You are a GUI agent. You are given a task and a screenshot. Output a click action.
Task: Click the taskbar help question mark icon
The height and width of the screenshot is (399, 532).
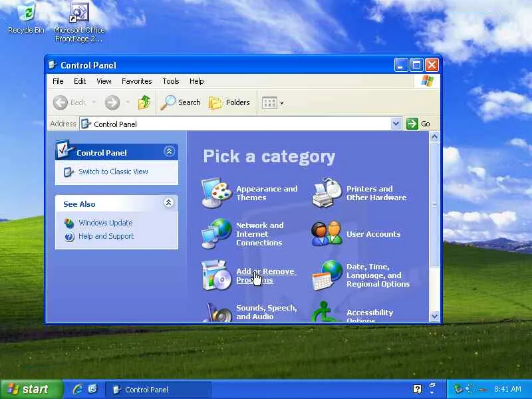pyautogui.click(x=417, y=389)
